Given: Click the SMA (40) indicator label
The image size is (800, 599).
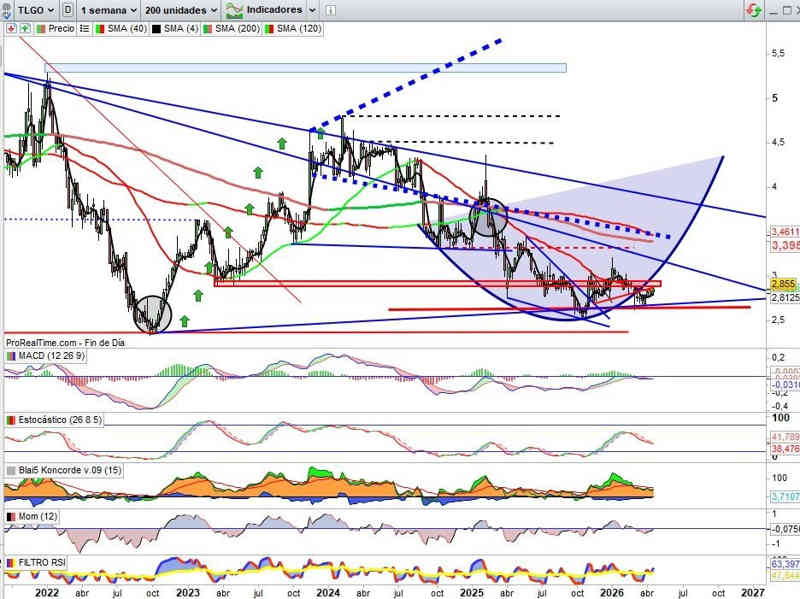Looking at the screenshot, I should (128, 29).
